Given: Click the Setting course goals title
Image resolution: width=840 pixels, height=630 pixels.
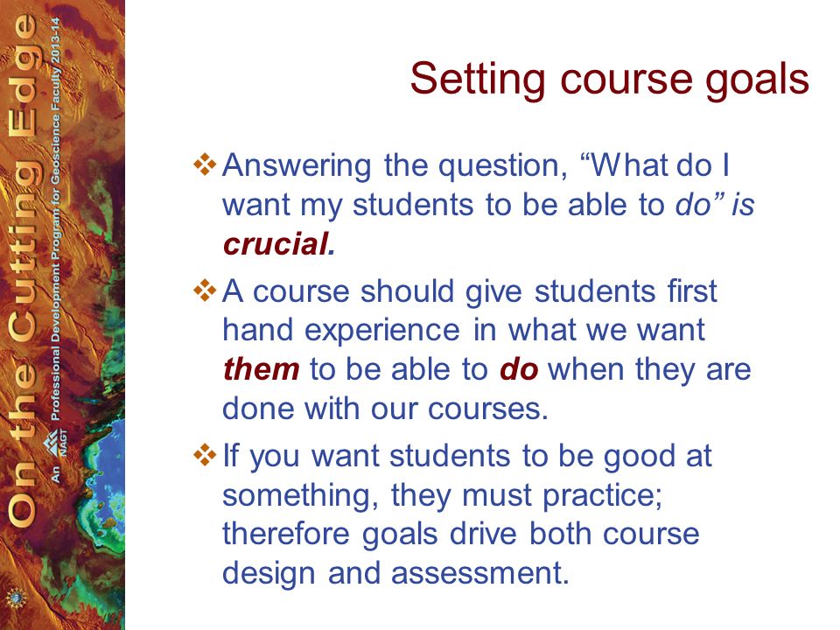Looking at the screenshot, I should [609, 80].
